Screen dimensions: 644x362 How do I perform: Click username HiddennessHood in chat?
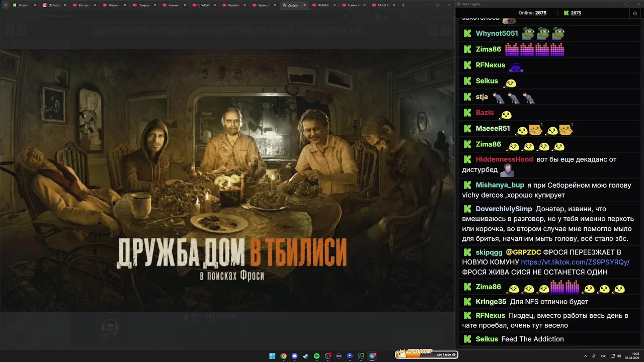tap(504, 159)
